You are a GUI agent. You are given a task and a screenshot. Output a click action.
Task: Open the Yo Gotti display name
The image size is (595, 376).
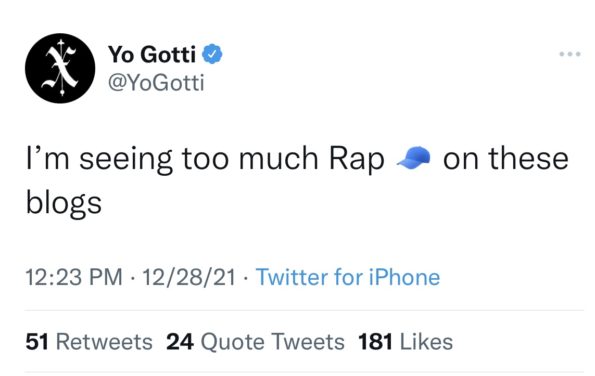pos(152,54)
